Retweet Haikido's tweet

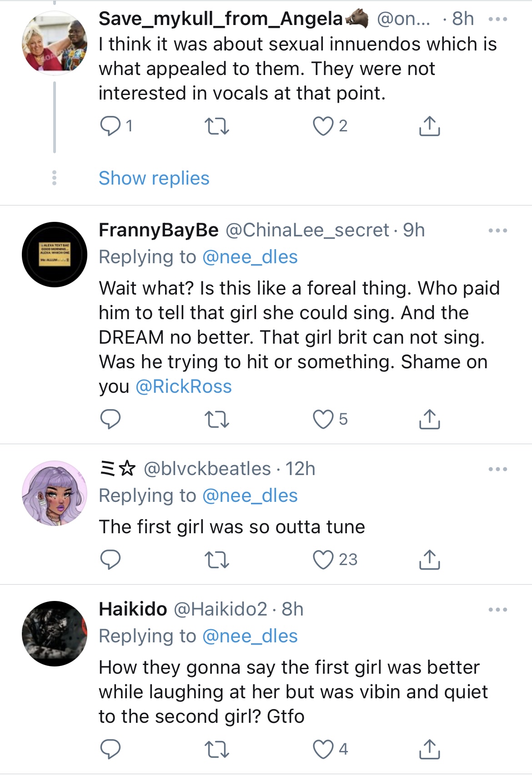216,749
